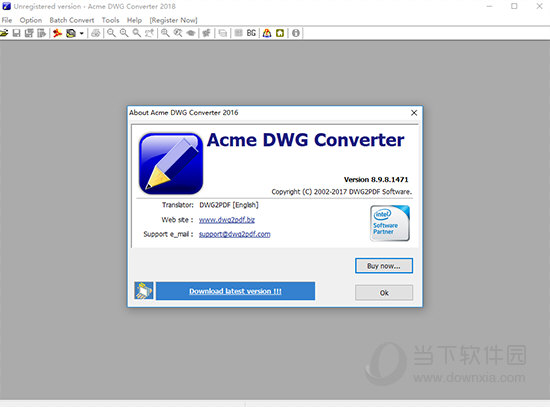Toggle the BG background color button

(251, 33)
